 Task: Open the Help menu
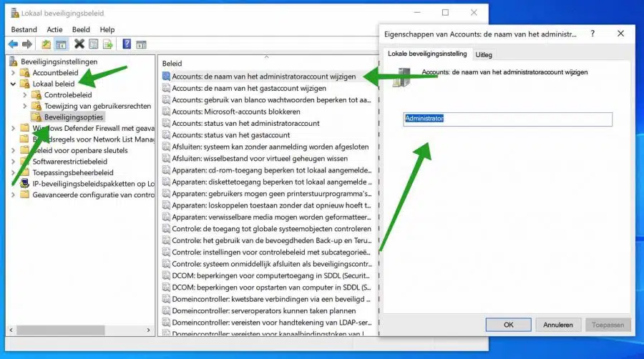click(107, 29)
